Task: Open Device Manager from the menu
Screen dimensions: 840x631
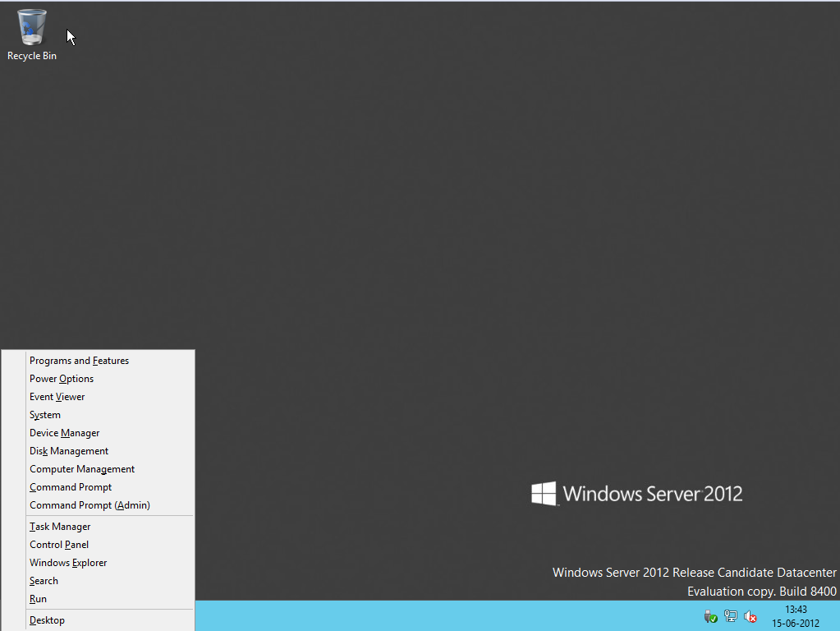Action: (x=65, y=433)
